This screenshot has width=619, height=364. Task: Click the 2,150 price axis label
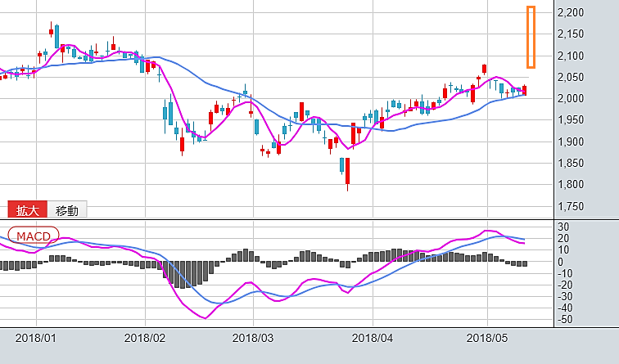(x=571, y=34)
